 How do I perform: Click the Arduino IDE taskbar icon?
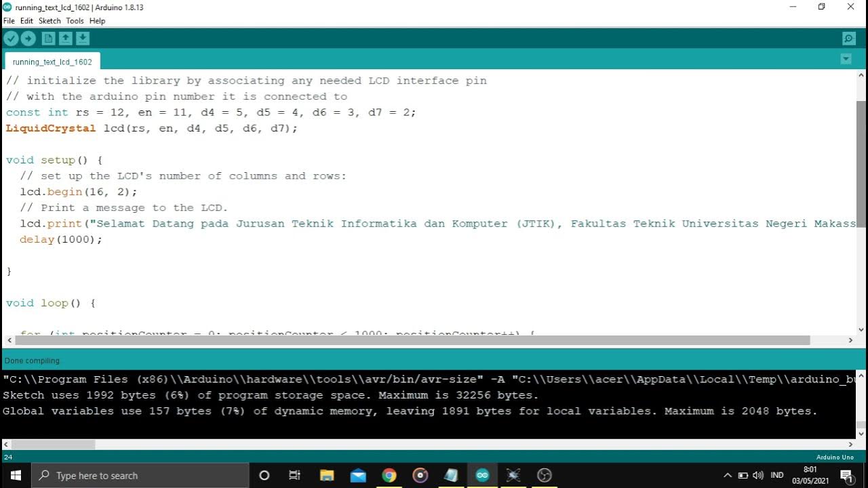(482, 476)
